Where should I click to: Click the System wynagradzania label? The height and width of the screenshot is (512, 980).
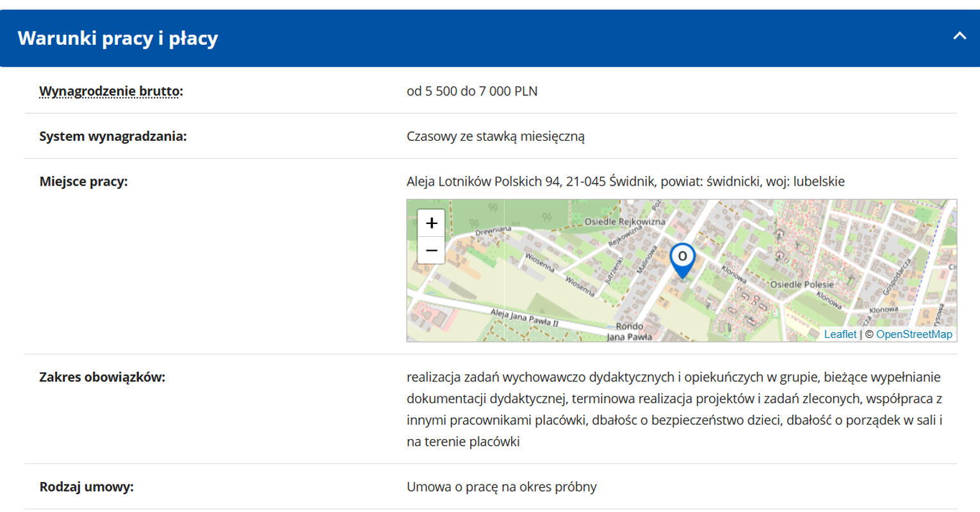[113, 136]
